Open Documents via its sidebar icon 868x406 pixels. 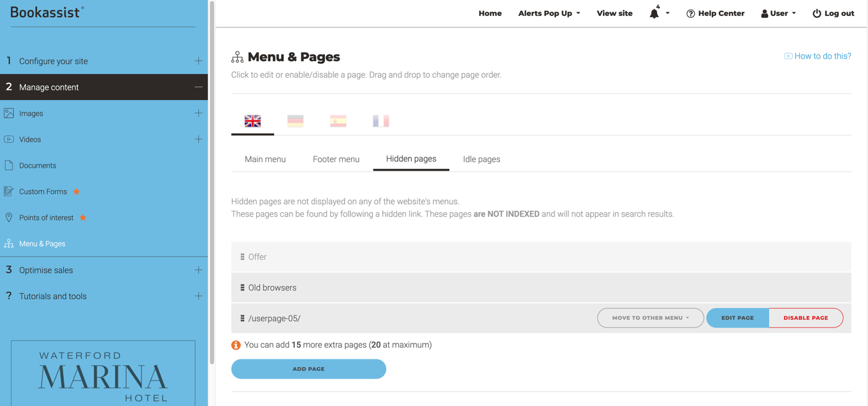(9, 165)
